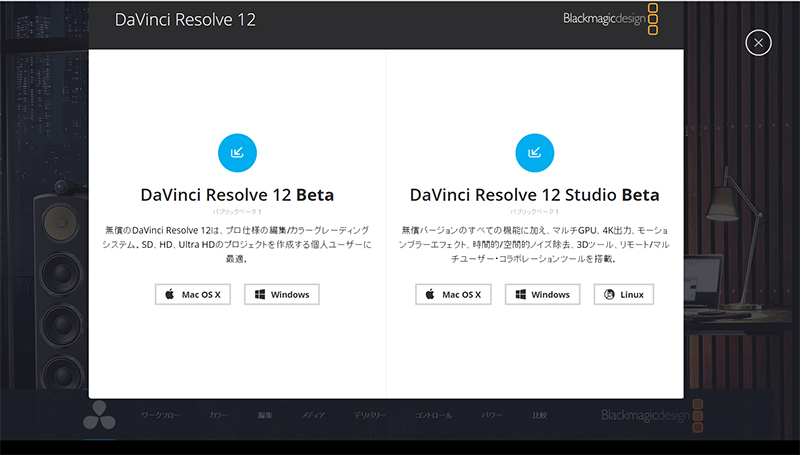
Task: Open the ワークフロー tab in bottom navigation
Action: click(x=160, y=415)
